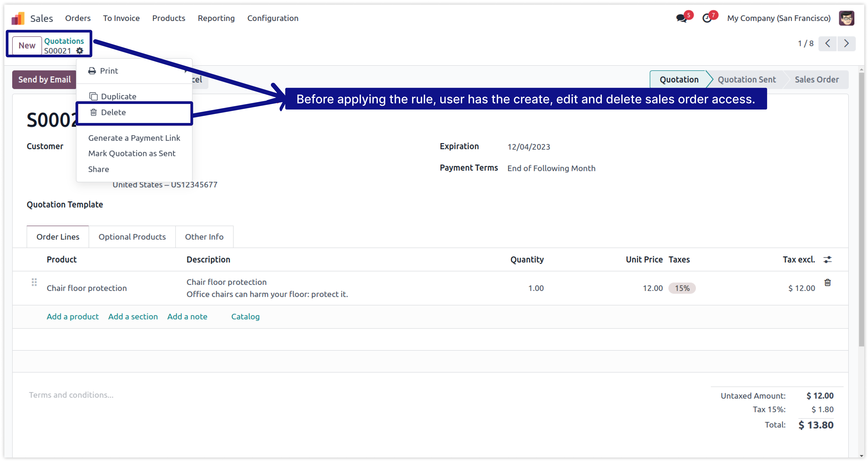This screenshot has width=868, height=461.
Task: Open the Orders menu
Action: click(x=78, y=18)
